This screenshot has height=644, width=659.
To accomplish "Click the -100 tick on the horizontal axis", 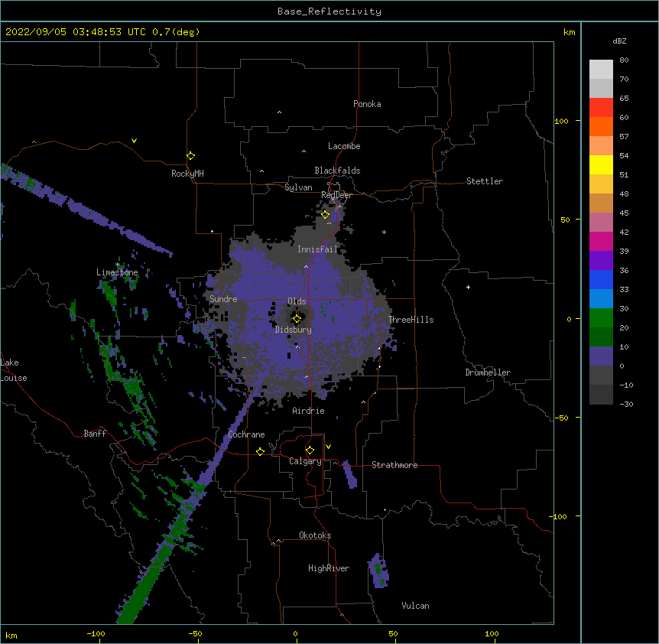I will pos(96,633).
